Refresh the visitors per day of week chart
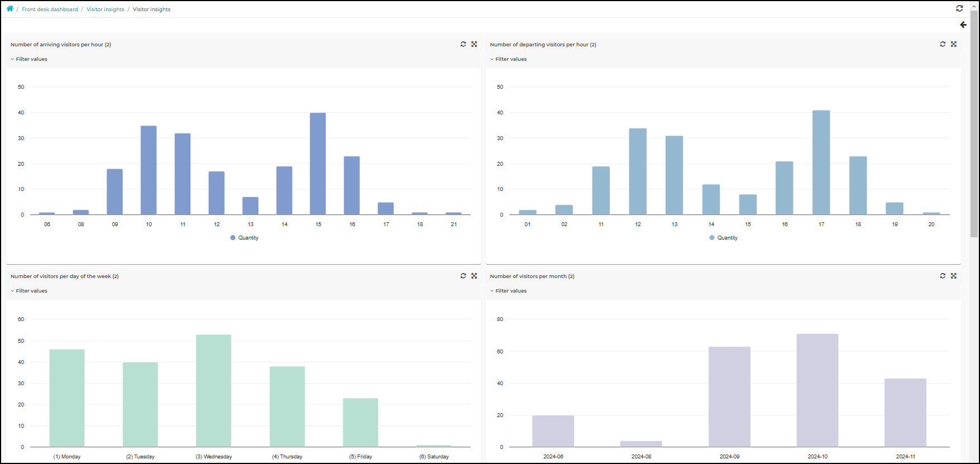Screen dimensions: 980x464 (x=463, y=276)
